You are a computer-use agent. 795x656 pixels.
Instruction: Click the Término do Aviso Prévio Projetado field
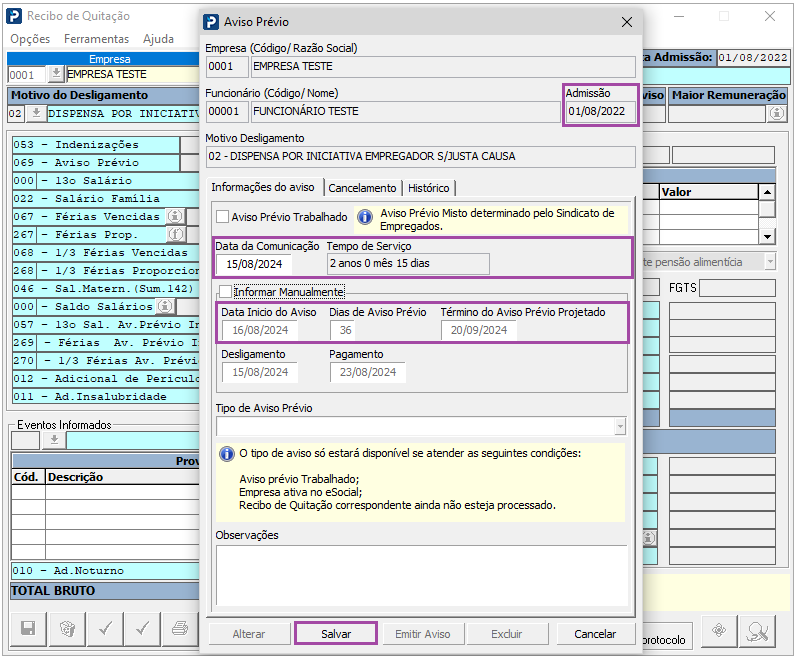[479, 330]
